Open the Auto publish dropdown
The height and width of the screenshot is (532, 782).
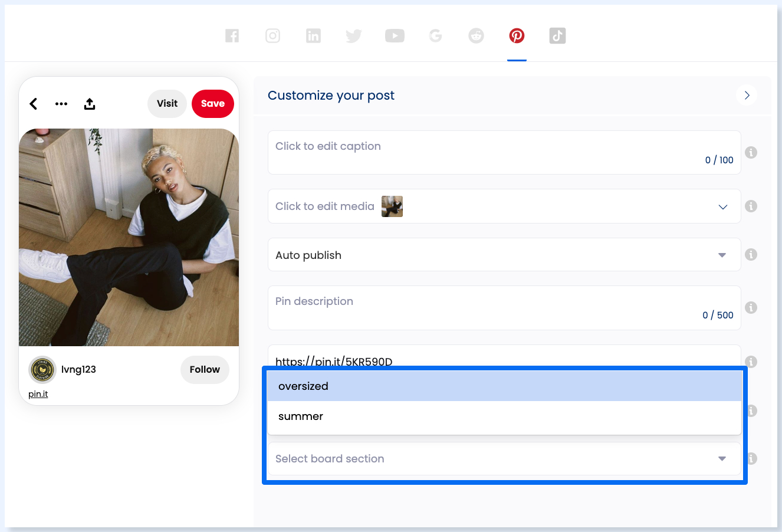coord(504,255)
